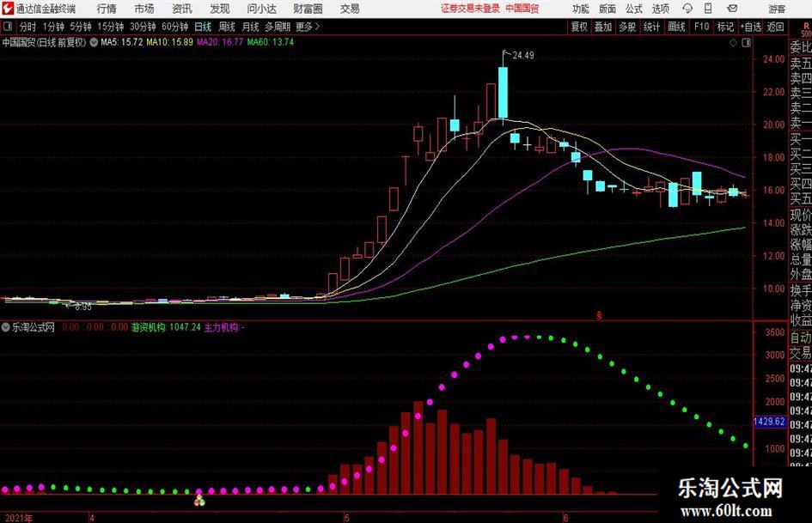812x523 pixels.
Task: Click the red dollar marker on chart
Action: coord(599,315)
